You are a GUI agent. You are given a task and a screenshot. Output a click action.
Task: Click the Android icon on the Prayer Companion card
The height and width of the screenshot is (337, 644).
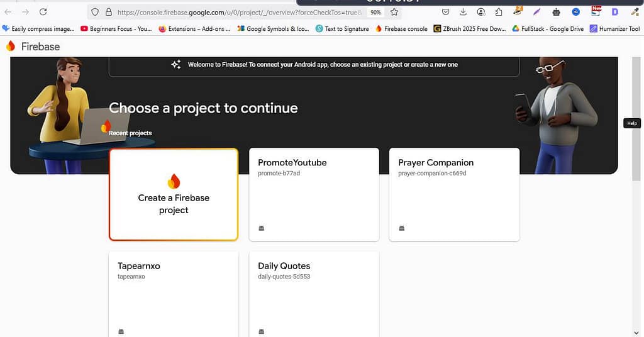[x=402, y=228]
